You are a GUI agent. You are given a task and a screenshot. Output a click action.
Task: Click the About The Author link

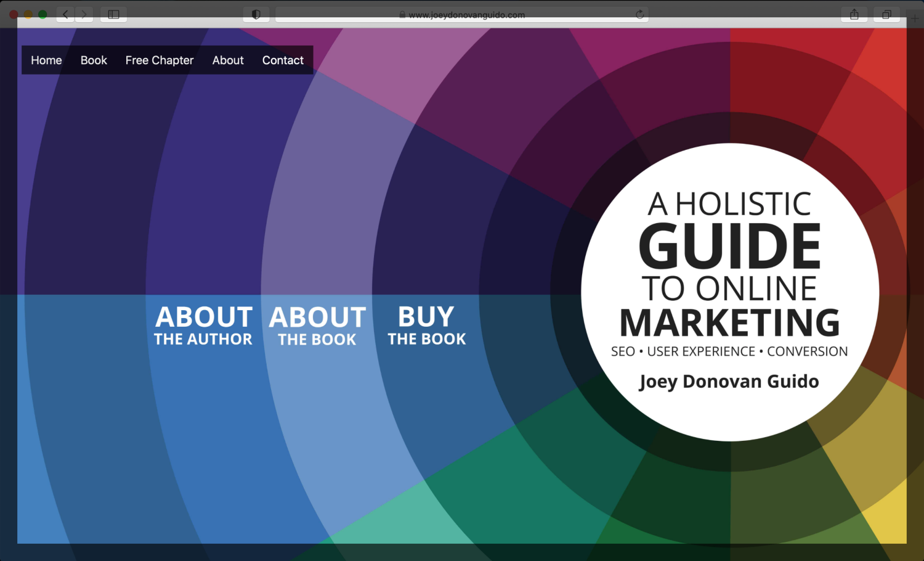click(203, 326)
